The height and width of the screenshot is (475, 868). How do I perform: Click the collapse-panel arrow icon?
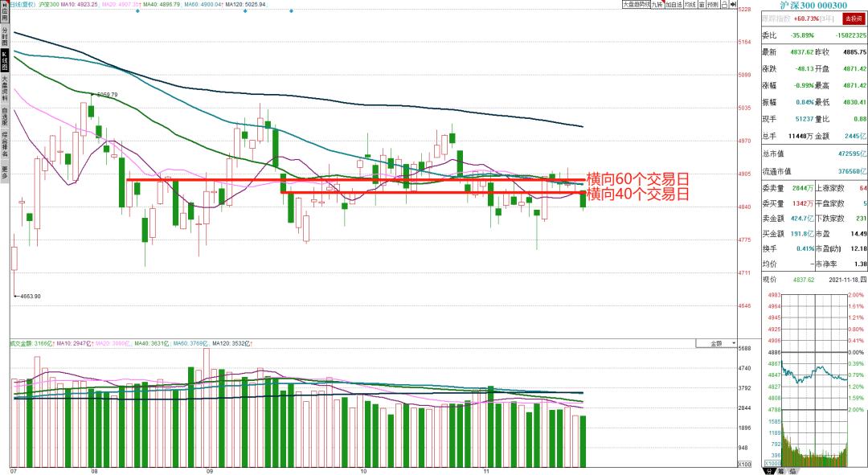click(734, 5)
